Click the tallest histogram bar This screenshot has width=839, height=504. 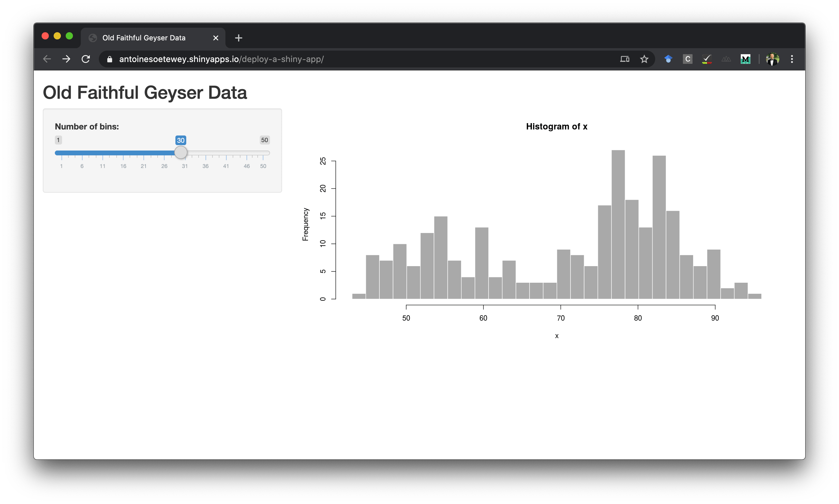click(618, 224)
